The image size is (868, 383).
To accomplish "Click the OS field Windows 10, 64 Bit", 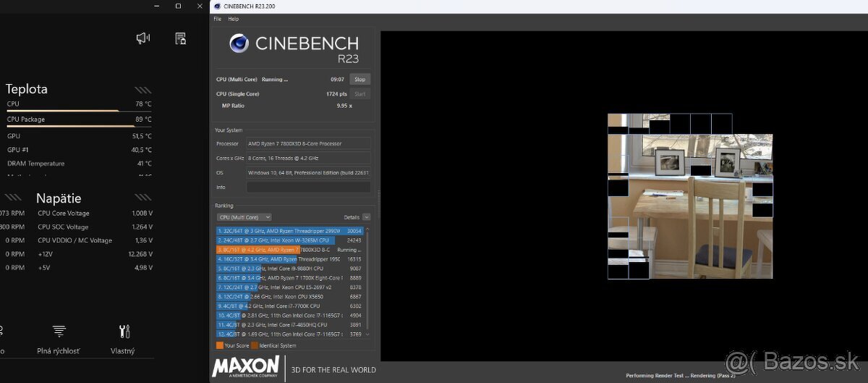I will click(308, 172).
